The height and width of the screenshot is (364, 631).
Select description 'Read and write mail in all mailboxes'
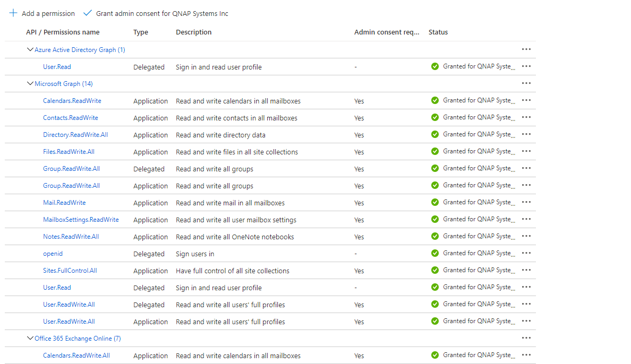(230, 203)
